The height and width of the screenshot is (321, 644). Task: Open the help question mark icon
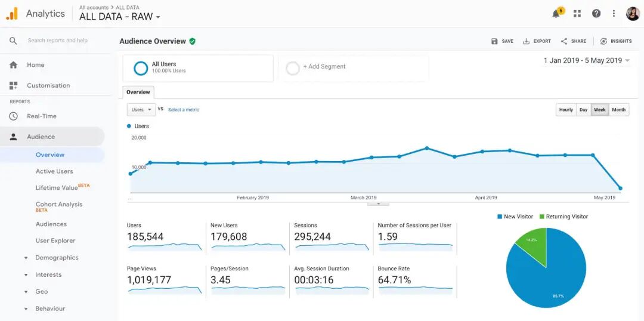[x=596, y=14]
